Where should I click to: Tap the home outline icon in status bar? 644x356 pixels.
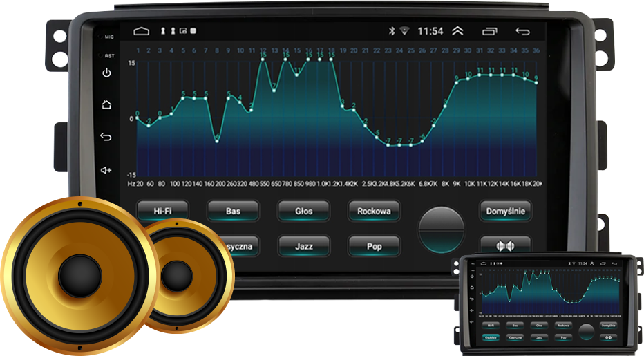(141, 31)
